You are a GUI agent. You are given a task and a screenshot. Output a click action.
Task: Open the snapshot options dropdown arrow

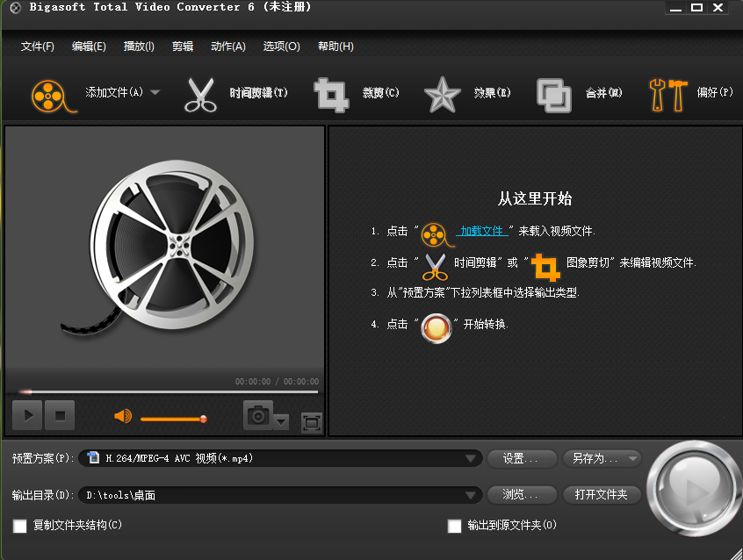tap(281, 421)
